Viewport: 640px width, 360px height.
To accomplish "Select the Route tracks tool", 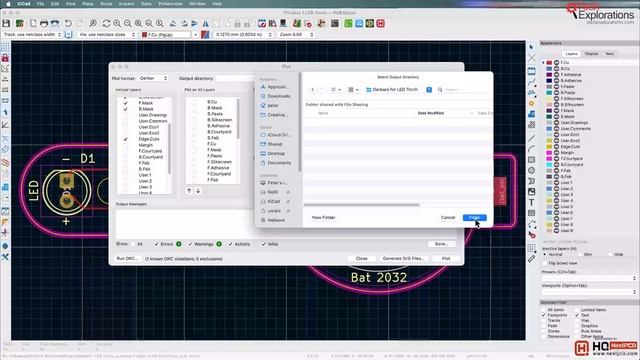I will tap(531, 82).
